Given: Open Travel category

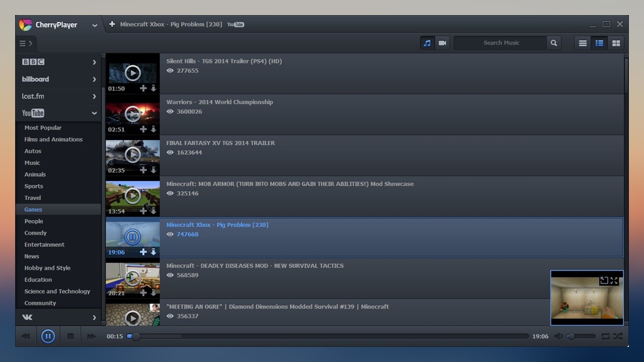Looking at the screenshot, I should pos(33,198).
